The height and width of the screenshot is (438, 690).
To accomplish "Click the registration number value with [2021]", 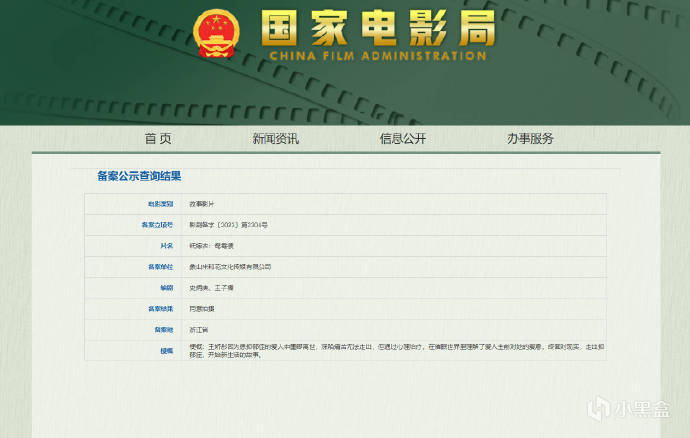I will click(228, 225).
